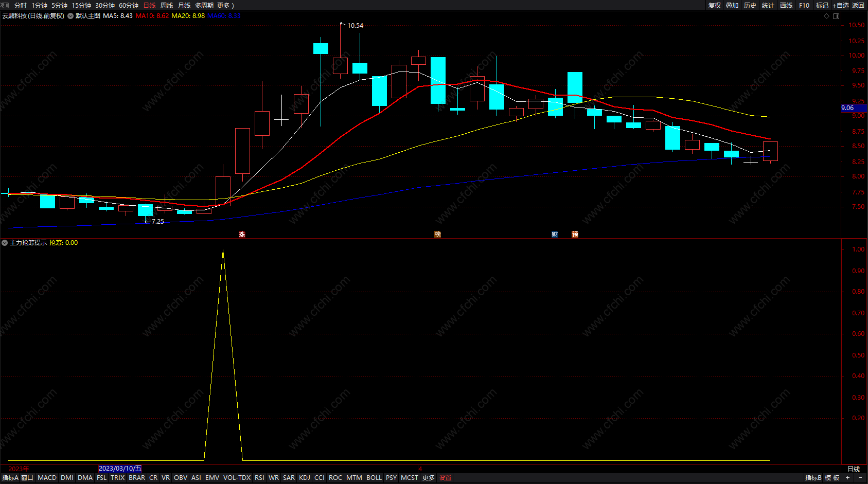Select the RSI indicator
This screenshot has width=868, height=484.
(259, 478)
